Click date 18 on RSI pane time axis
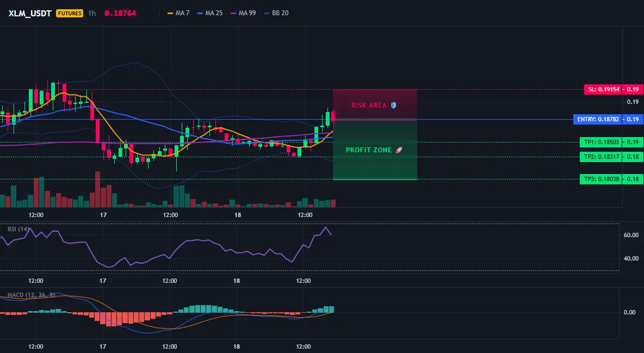 [237, 281]
